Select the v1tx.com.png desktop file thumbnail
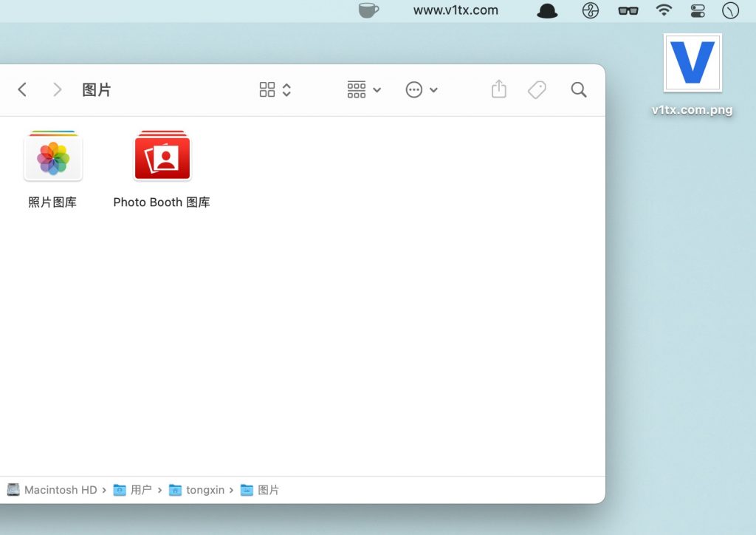This screenshot has height=535, width=756. pyautogui.click(x=693, y=63)
